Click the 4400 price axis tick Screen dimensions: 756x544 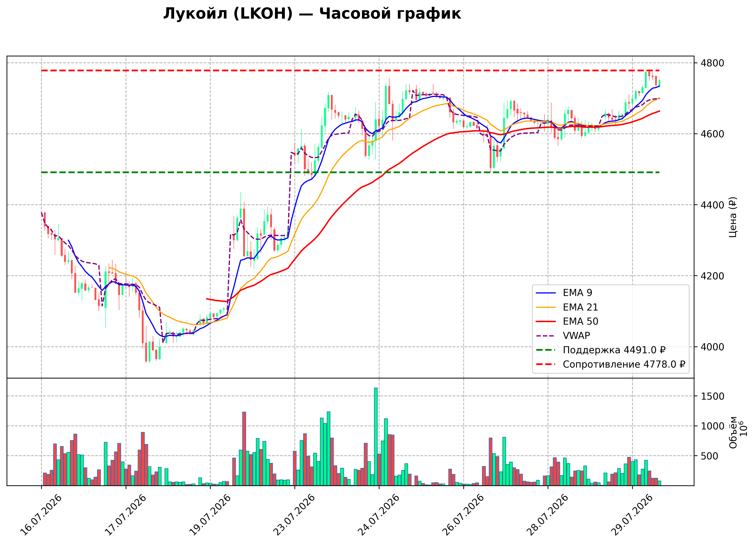(x=712, y=205)
